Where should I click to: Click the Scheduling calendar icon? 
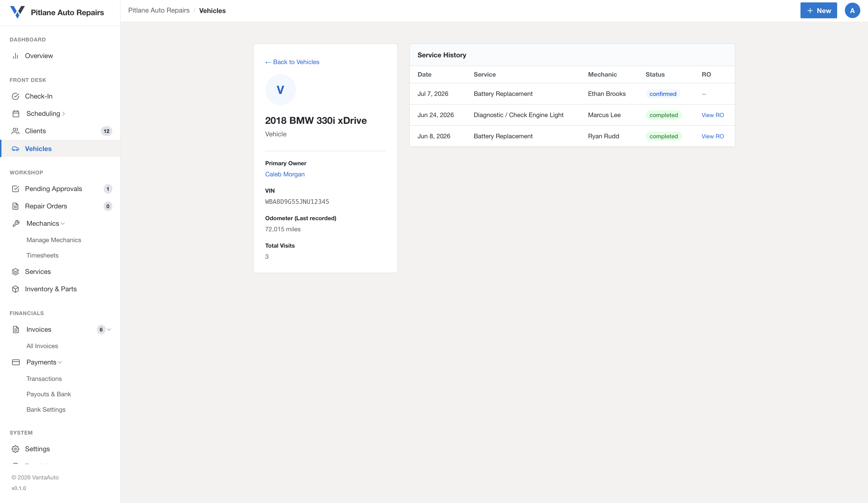[16, 113]
